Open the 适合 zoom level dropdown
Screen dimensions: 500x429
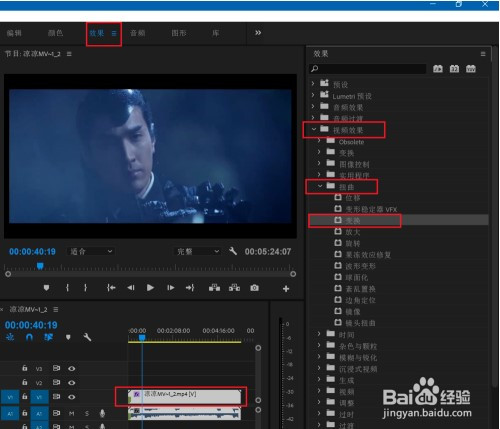91,251
